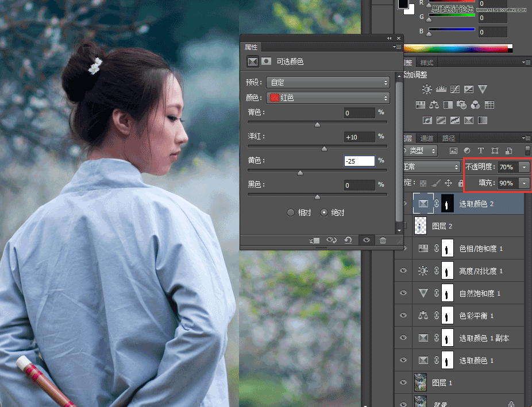Open the 预设 dropdown showing 自定
The width and height of the screenshot is (532, 407).
tap(327, 82)
